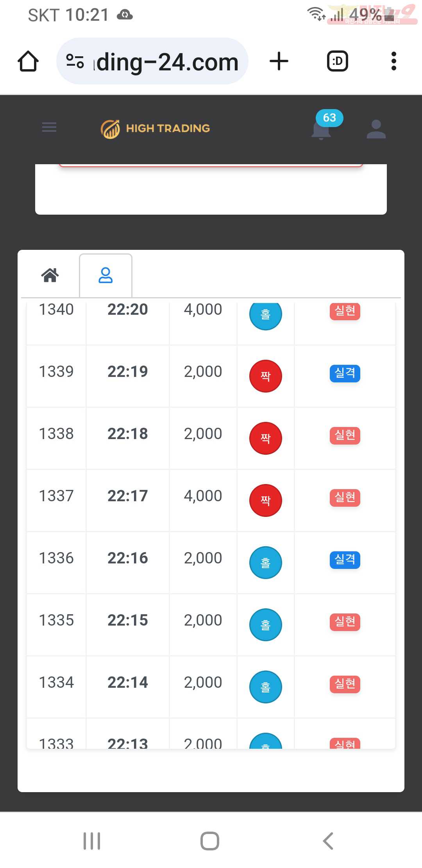The height and width of the screenshot is (868, 422).
Task: Open the site settings icon in the address bar
Action: click(75, 61)
